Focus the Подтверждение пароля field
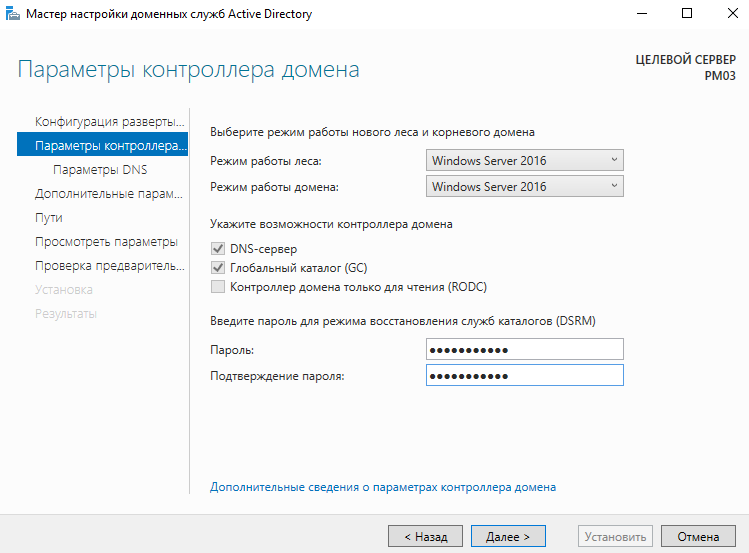749x553 pixels. click(524, 375)
